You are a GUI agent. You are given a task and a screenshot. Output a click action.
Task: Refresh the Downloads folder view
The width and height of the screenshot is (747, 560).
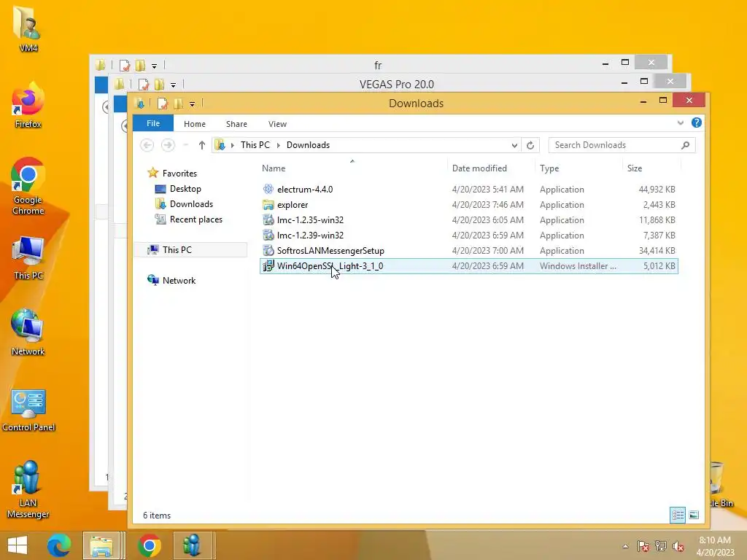click(530, 145)
